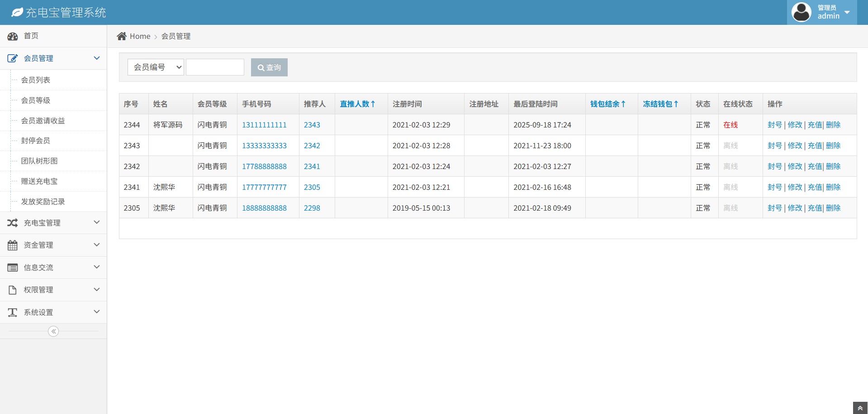This screenshot has width=868, height=414.
Task: Click the leaf logo icon in header
Action: pos(17,12)
